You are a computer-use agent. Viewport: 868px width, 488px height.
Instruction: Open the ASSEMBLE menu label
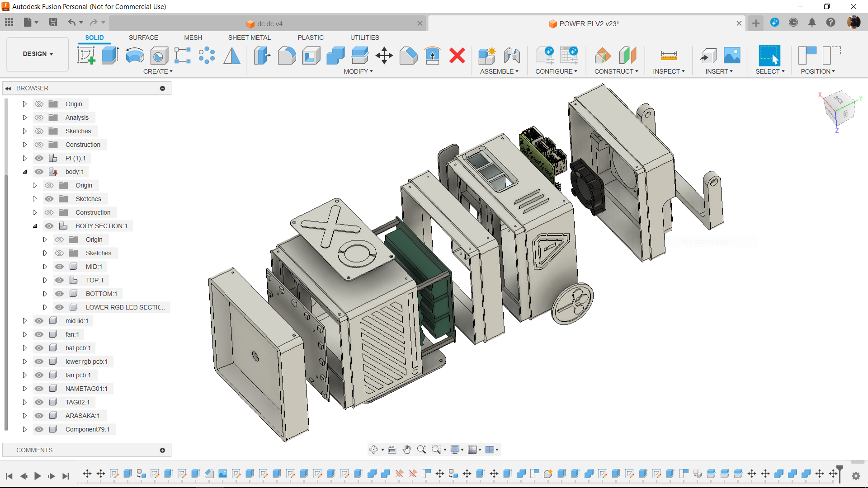tap(499, 71)
